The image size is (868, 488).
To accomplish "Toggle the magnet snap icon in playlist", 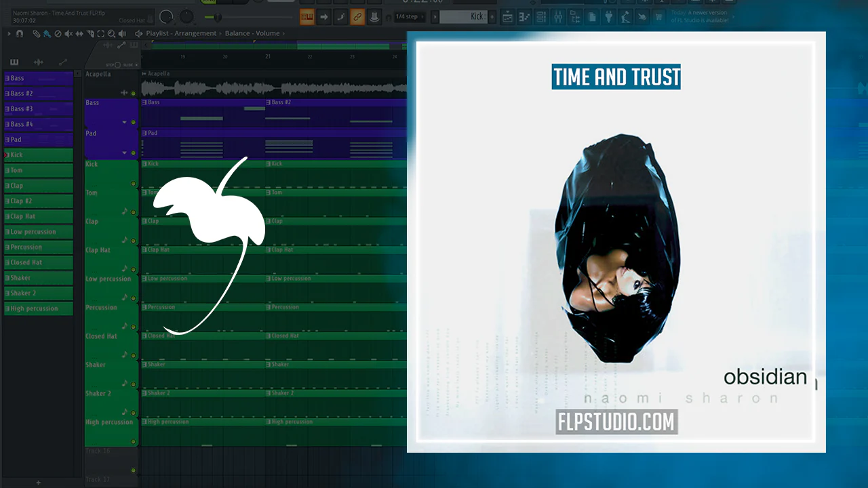I will 20,33.
